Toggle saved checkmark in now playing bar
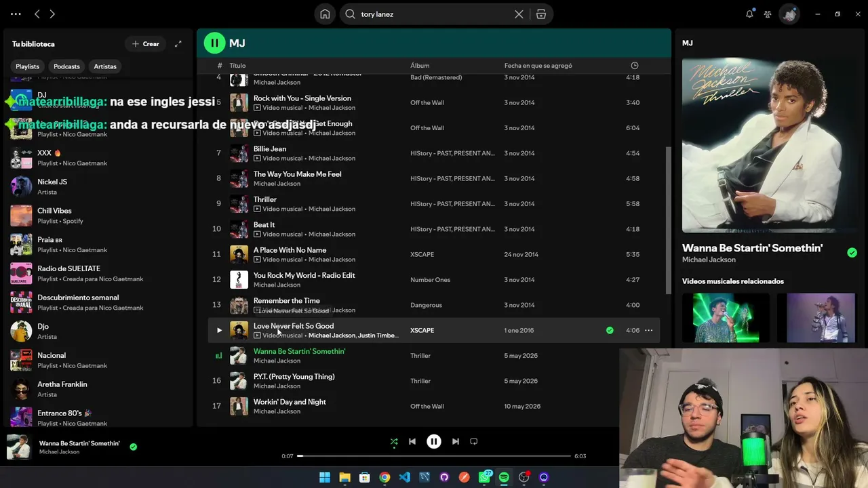Viewport: 868px width, 488px height. point(133,447)
